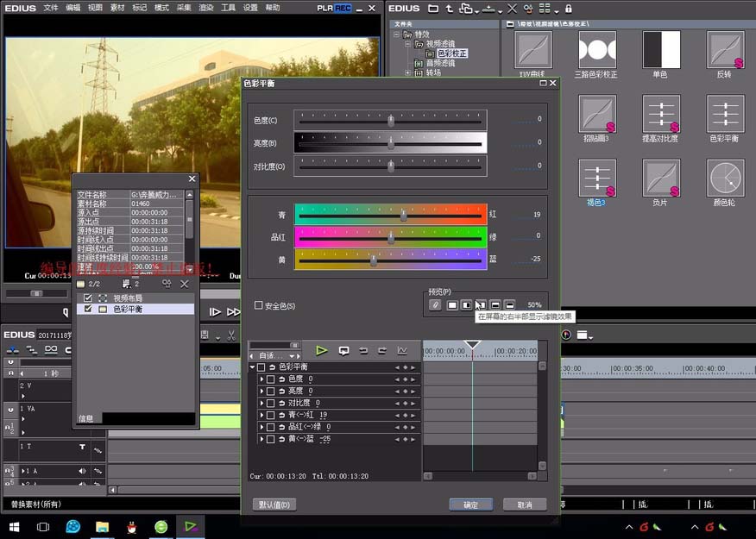Open the 编辑 menu

coord(72,8)
